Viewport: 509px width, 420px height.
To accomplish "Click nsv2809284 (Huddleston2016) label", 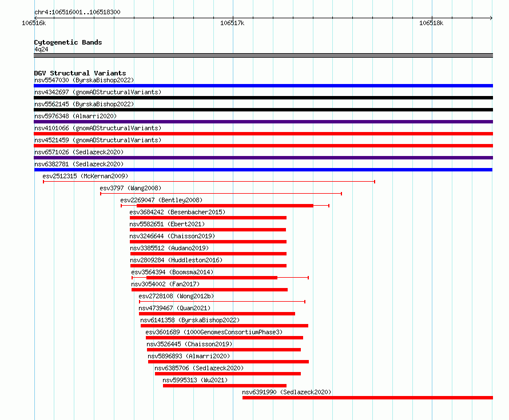I will [x=176, y=260].
